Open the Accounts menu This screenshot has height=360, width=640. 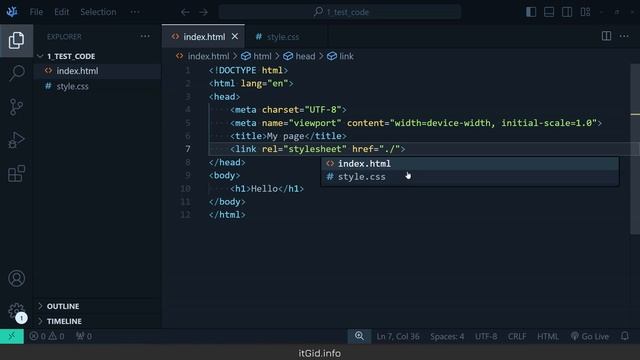pyautogui.click(x=16, y=278)
